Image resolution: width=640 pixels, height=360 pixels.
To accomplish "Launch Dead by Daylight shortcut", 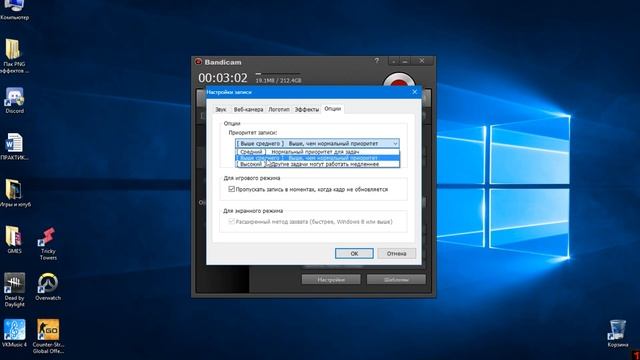I will pyautogui.click(x=14, y=290).
